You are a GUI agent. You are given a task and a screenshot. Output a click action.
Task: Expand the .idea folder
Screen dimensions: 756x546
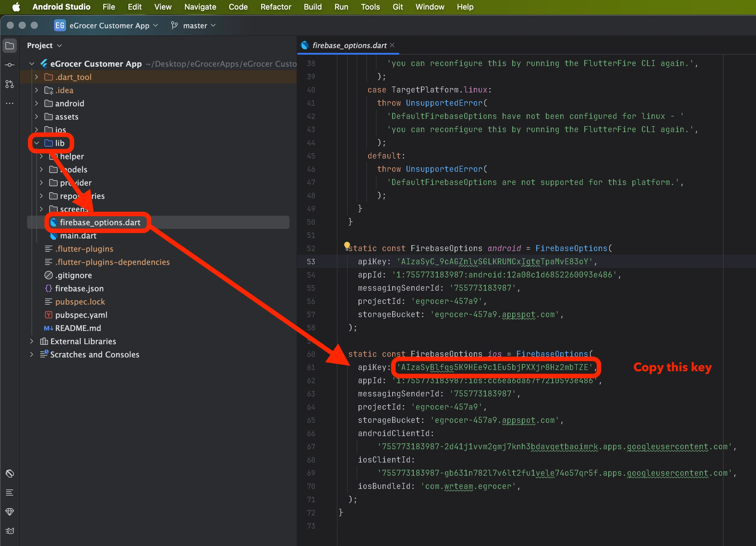36,90
